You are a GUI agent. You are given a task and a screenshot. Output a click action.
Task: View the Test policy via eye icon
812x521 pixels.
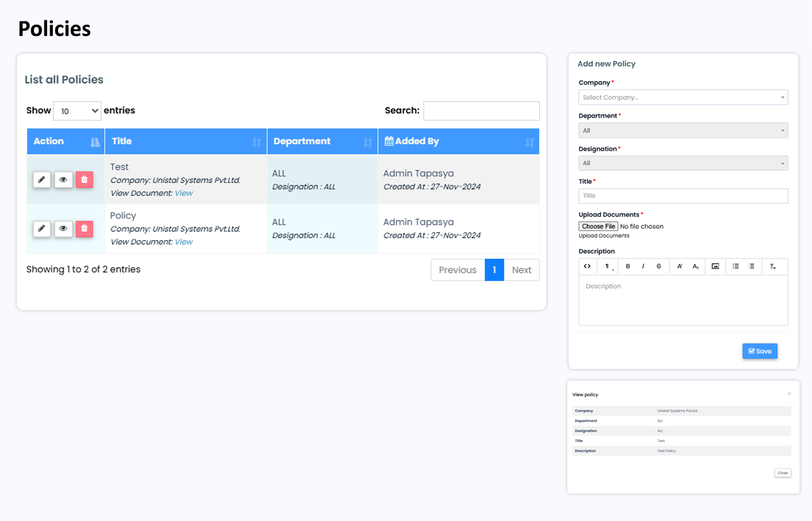click(x=63, y=180)
